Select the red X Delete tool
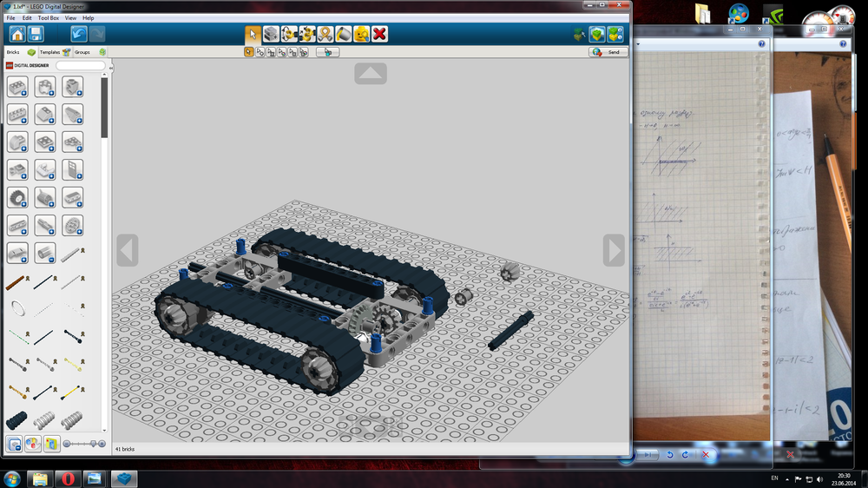868x488 pixels. (380, 35)
